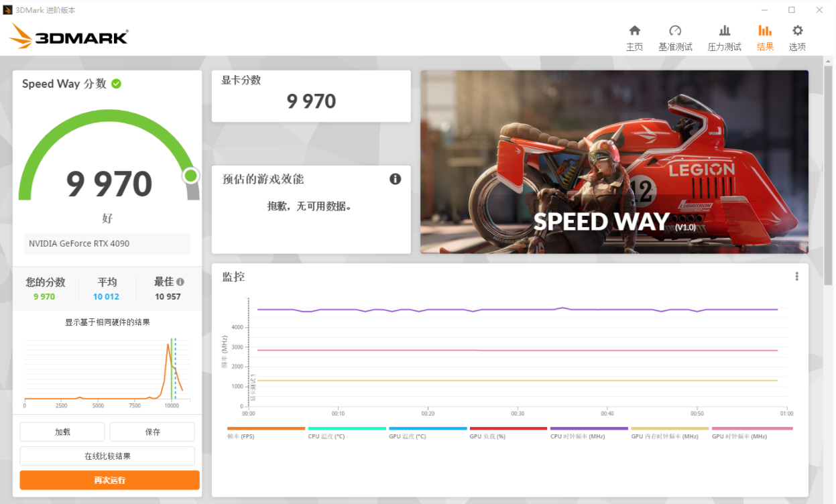Viewport: 836px width, 504px height.
Task: Open the monitoring panel three-dot menu
Action: pyautogui.click(x=796, y=276)
